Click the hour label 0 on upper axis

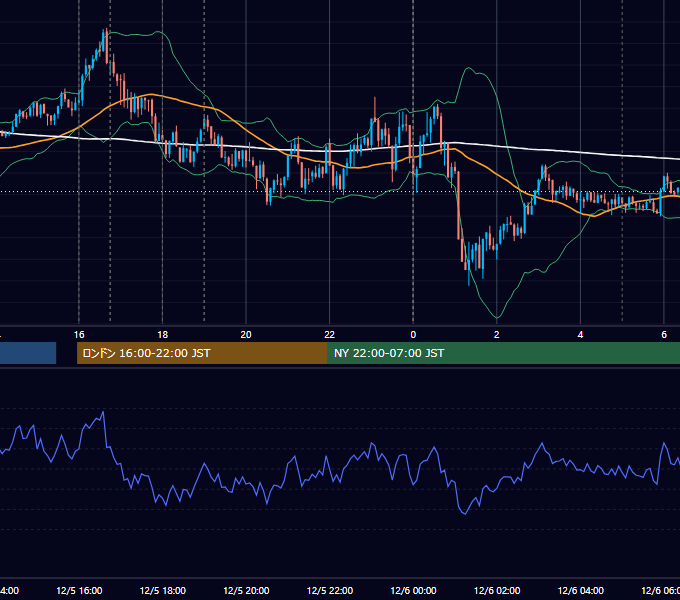pyautogui.click(x=413, y=335)
